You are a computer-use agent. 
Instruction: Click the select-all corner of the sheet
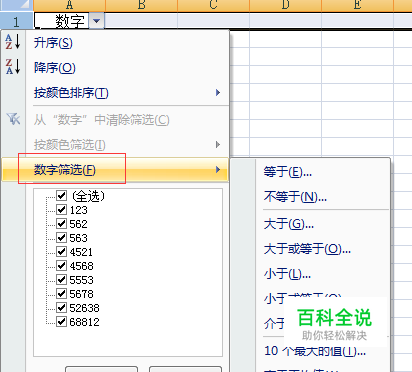click(x=16, y=5)
